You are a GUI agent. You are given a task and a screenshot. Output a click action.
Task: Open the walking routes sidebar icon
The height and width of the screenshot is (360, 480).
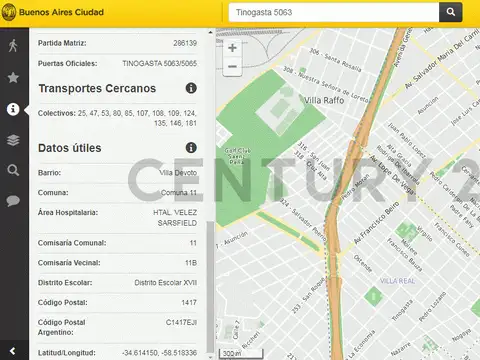pyautogui.click(x=13, y=46)
